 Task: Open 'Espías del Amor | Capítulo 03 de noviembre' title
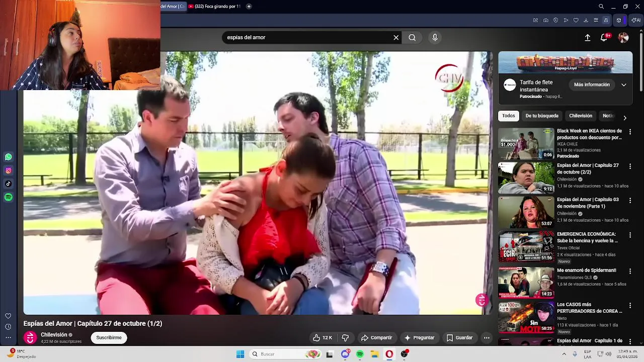pos(588,203)
